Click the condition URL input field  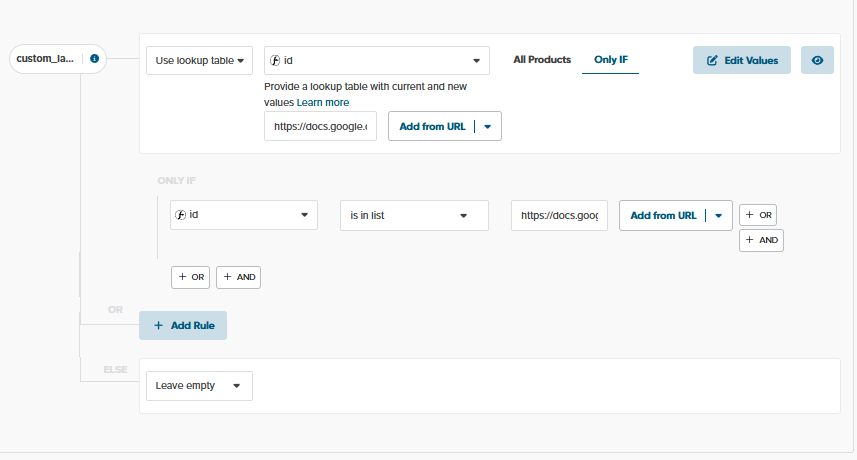click(558, 215)
